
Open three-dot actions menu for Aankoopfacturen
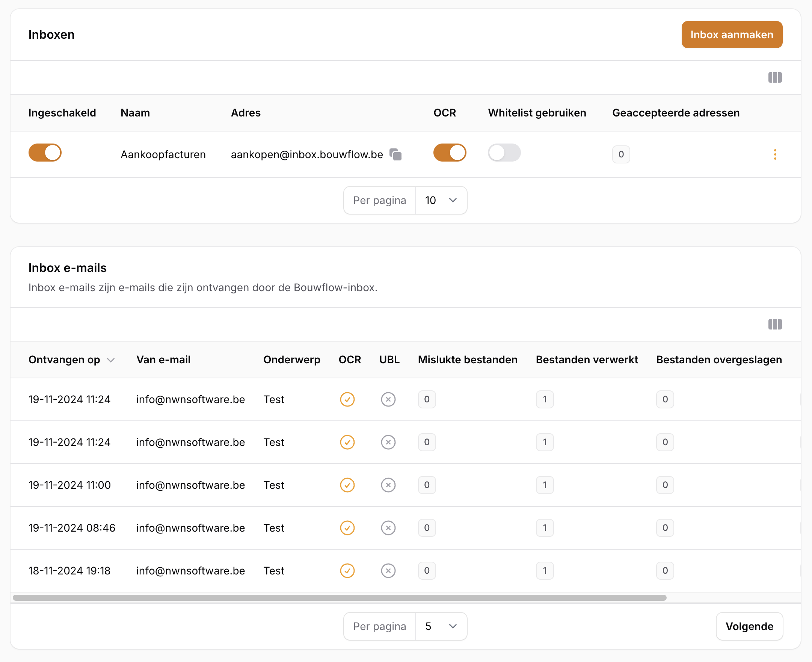774,154
